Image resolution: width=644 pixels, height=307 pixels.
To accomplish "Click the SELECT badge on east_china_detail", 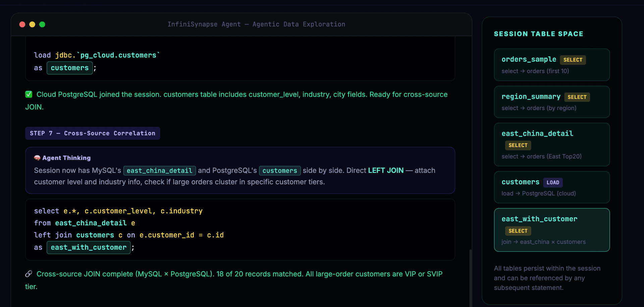I will click(x=518, y=145).
